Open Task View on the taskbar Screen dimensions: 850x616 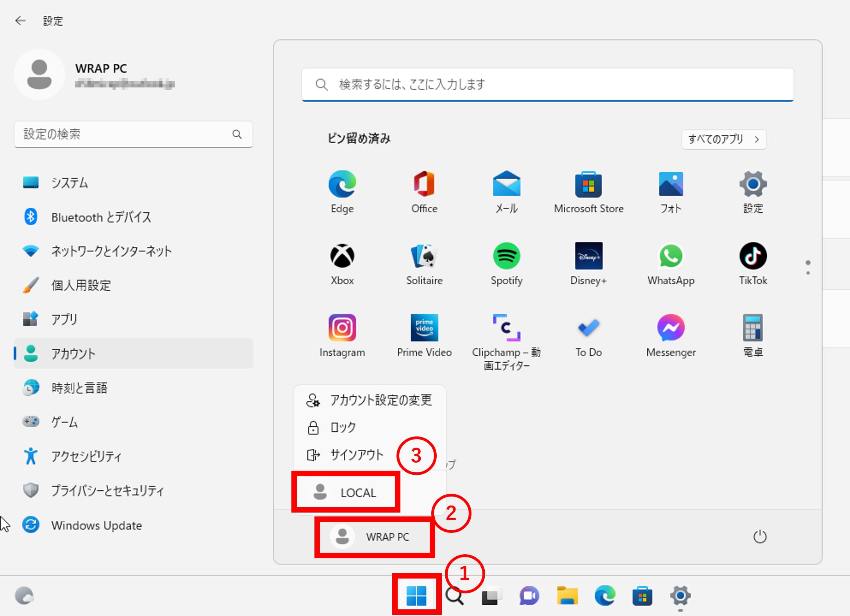click(491, 596)
